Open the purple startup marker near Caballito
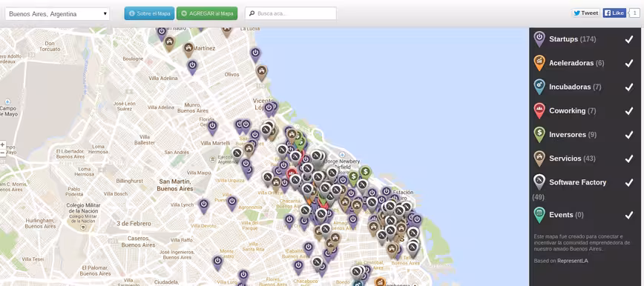644x286 pixels. click(x=309, y=249)
